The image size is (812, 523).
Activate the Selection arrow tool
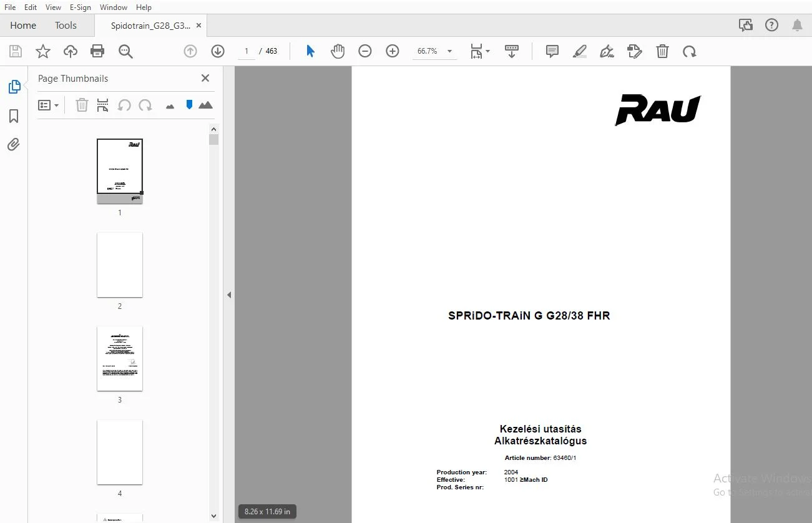pyautogui.click(x=310, y=51)
